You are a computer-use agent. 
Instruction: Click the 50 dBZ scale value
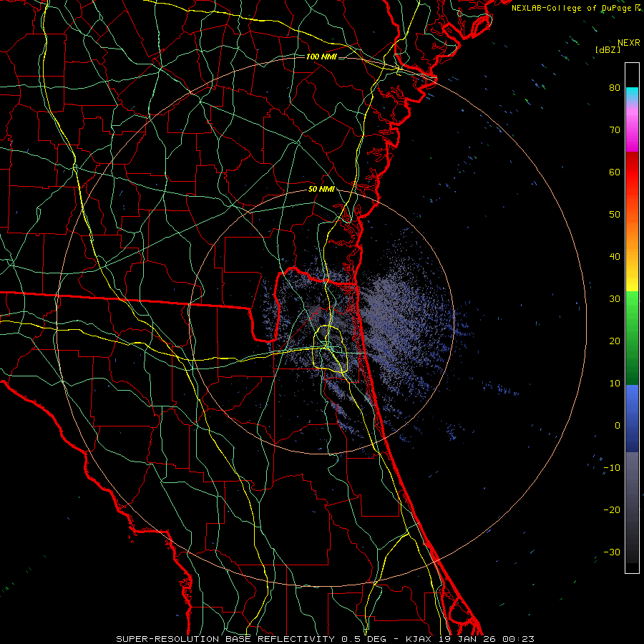615,215
